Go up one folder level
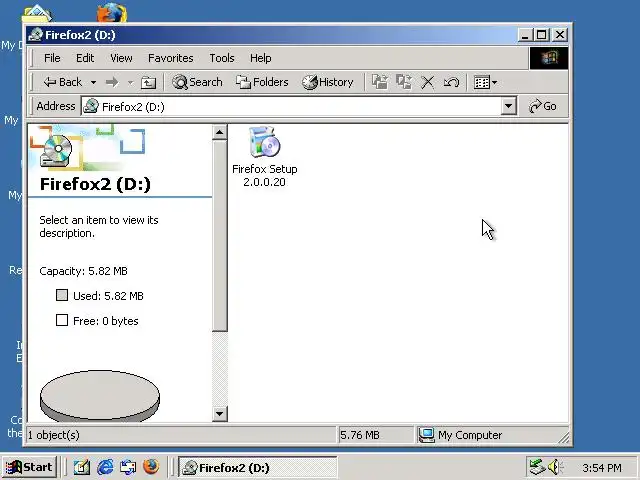This screenshot has height=480, width=640. pos(148,82)
